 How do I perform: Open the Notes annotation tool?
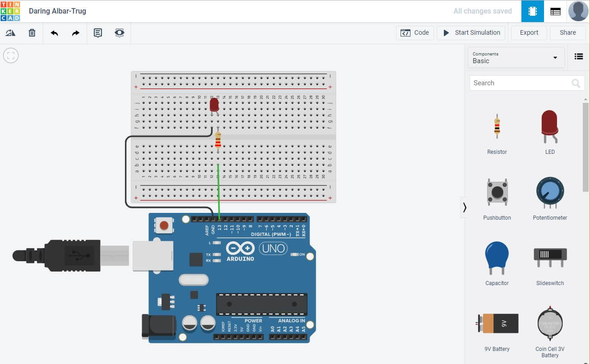click(97, 32)
